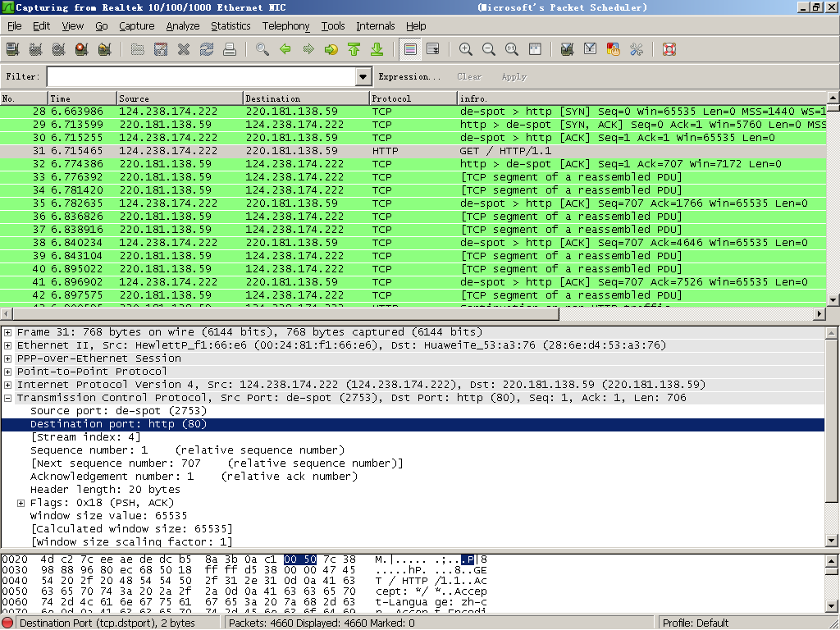Open expert info via red status circle
Screen dimensions: 840x630
coord(8,623)
